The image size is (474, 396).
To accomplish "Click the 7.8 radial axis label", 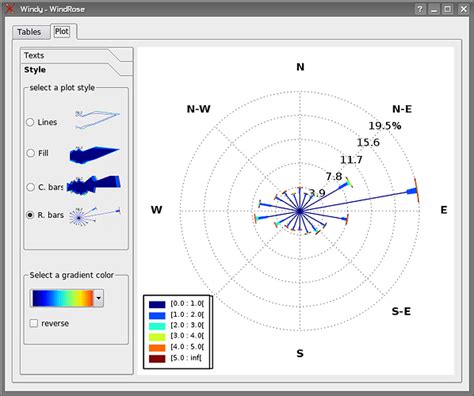I will point(334,176).
